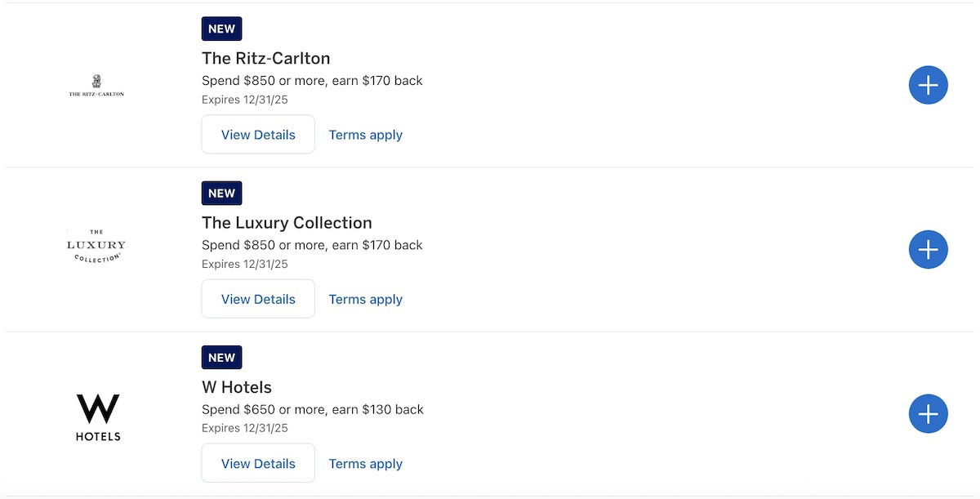Viewport: 980px width, 499px height.
Task: Click the Ritz-Carlton expiry date text
Action: (244, 100)
